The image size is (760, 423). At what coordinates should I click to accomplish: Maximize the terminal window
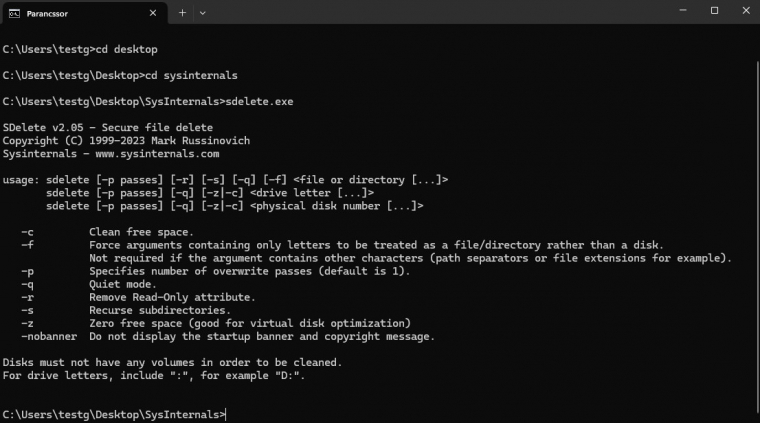pos(714,12)
